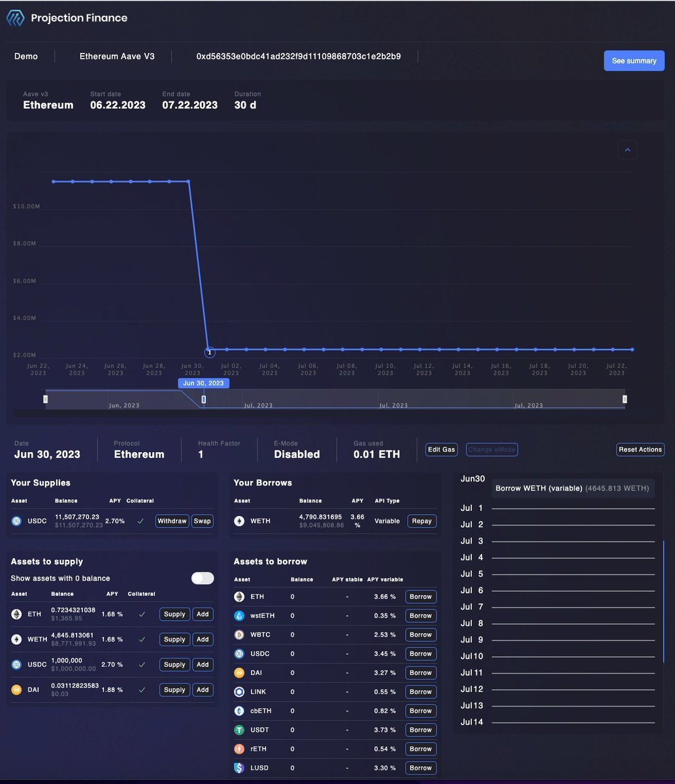The height and width of the screenshot is (784, 675).
Task: Repay the WETH borrow
Action: 421,521
